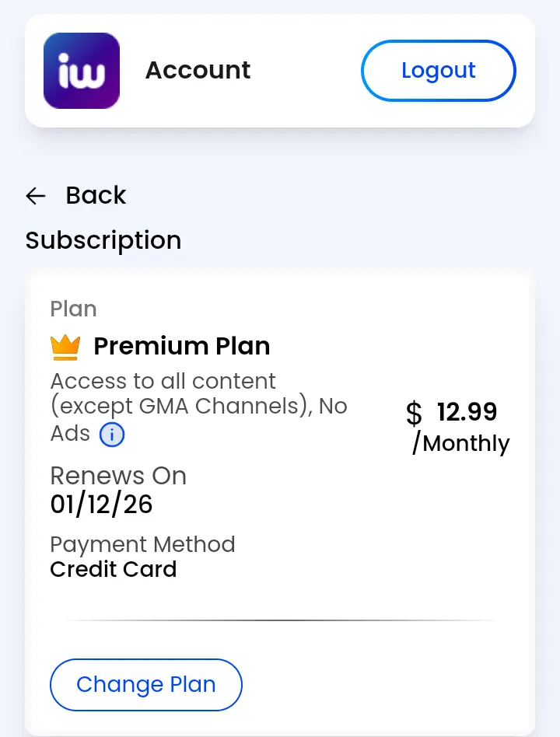Go back via the Back label
The image size is (560, 737).
pos(96,195)
